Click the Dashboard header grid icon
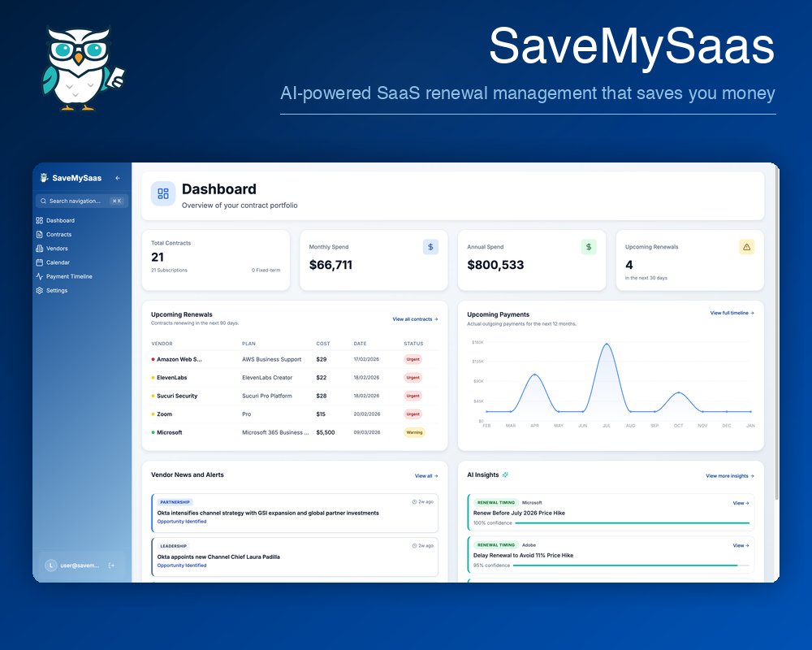The image size is (812, 650). pyautogui.click(x=163, y=194)
